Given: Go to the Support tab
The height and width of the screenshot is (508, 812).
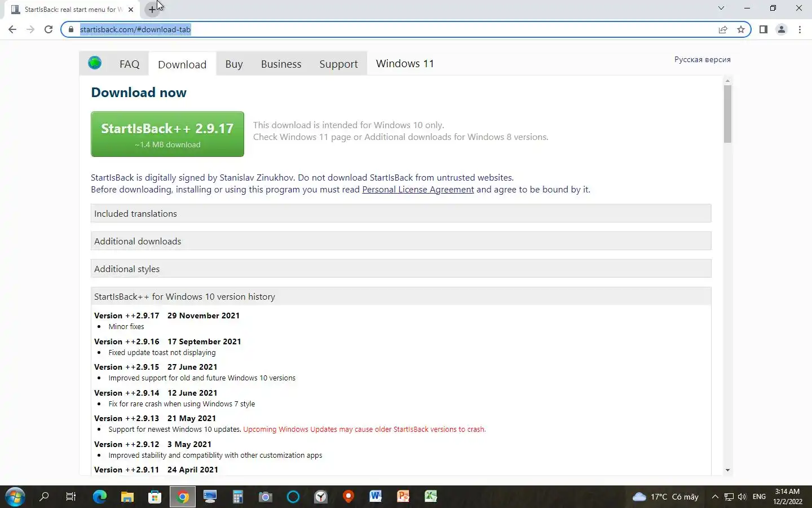Looking at the screenshot, I should coord(338,64).
